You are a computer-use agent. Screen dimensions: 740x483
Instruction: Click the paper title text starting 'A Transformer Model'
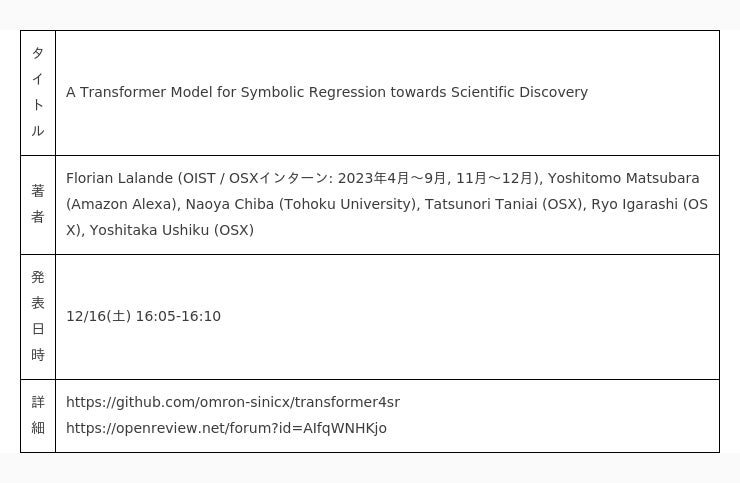[x=326, y=92]
